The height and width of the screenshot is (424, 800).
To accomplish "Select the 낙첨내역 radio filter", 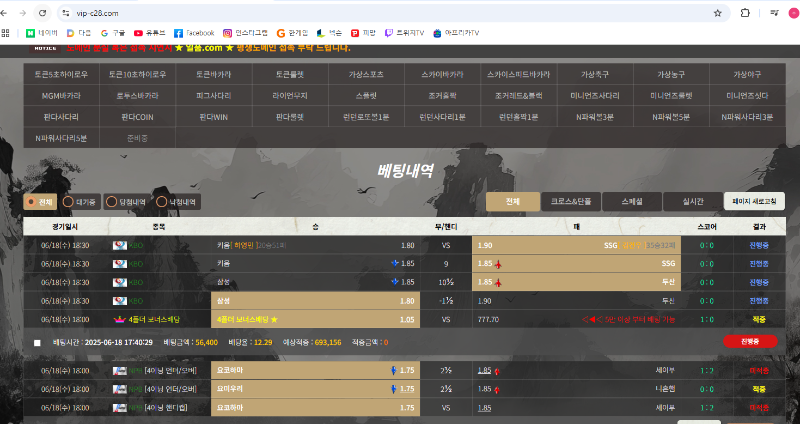I will click(177, 202).
